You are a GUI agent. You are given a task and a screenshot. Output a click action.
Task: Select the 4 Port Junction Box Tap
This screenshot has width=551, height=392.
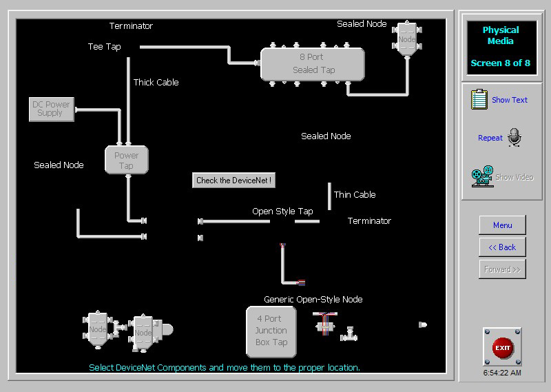[271, 331]
